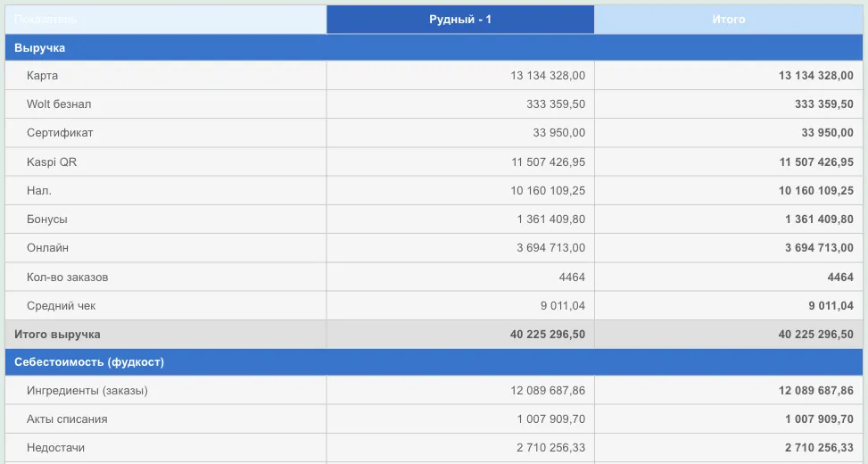The height and width of the screenshot is (464, 868).
Task: Select the Карта row label
Action: point(42,75)
